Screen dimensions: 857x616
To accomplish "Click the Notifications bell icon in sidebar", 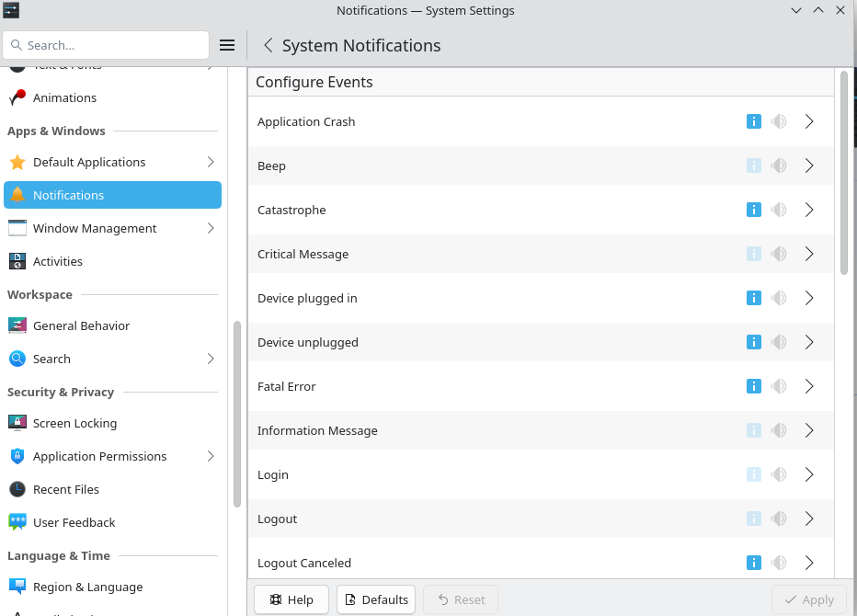I will click(x=17, y=195).
